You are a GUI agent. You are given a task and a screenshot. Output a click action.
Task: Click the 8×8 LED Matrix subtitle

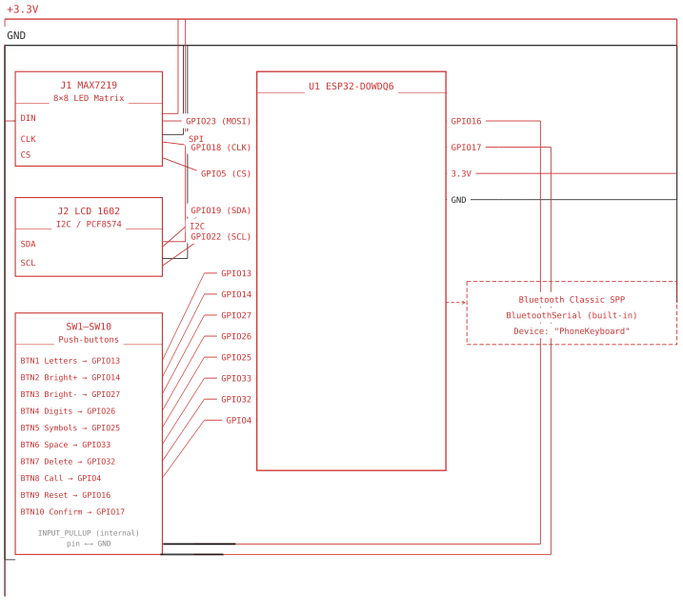point(89,98)
